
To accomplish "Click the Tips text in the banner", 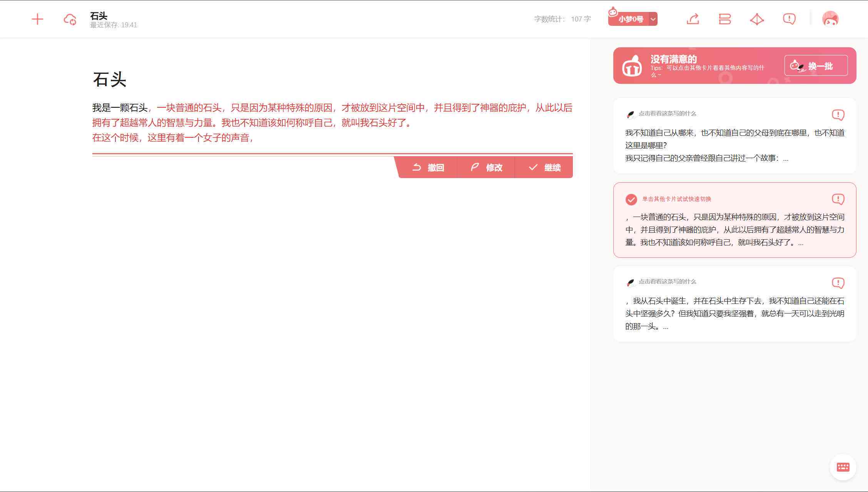I will pyautogui.click(x=707, y=71).
